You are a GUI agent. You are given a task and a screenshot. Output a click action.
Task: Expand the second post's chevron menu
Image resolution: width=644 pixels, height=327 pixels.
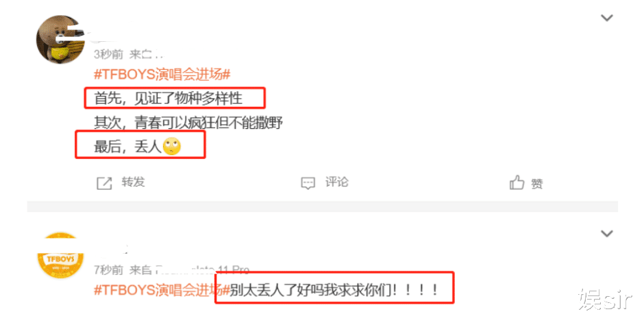606,233
